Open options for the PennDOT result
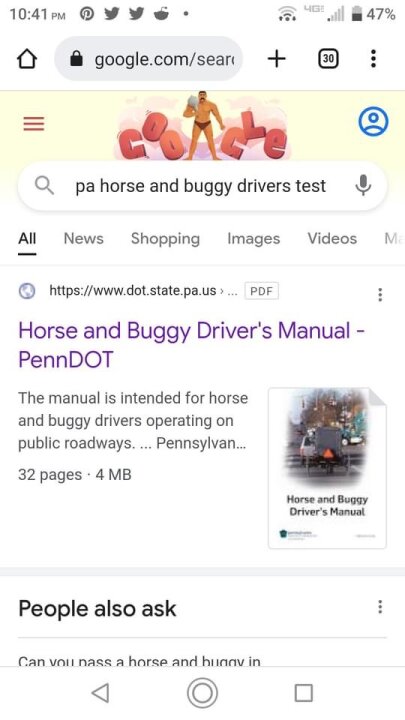This screenshot has height=720, width=405. [380, 294]
